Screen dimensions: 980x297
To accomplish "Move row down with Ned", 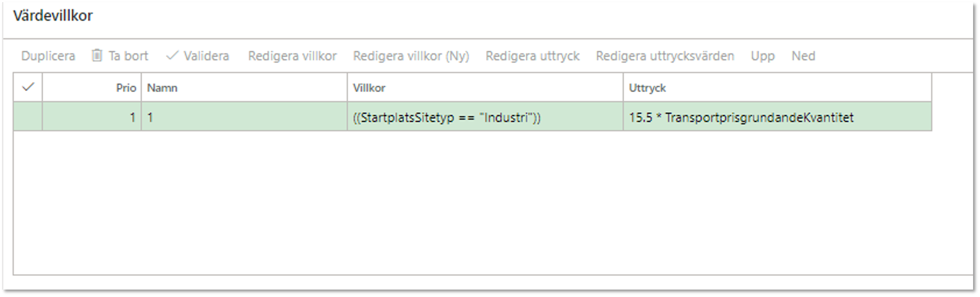I will (x=803, y=56).
